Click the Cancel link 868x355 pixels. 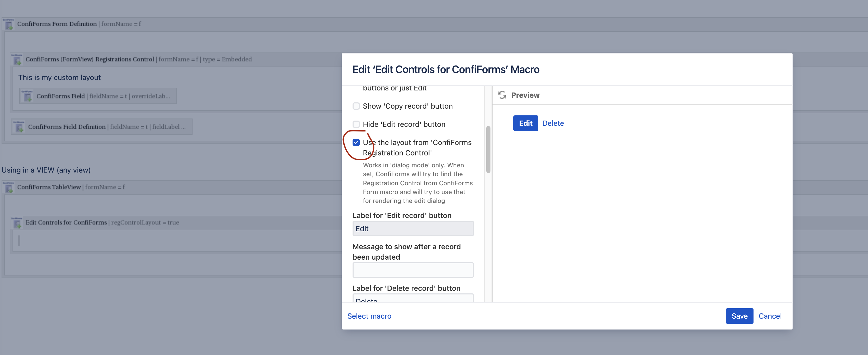(x=770, y=316)
